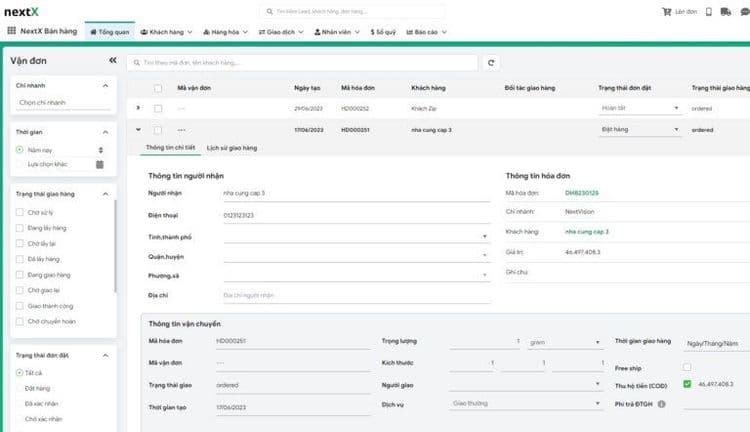Enable the Free ship checkbox
750x432 pixels.
686,367
